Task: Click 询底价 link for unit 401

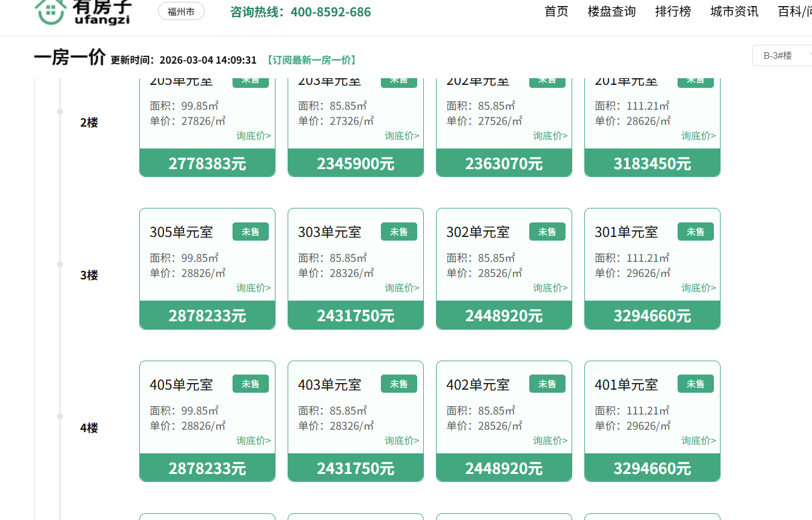Action: pyautogui.click(x=698, y=441)
